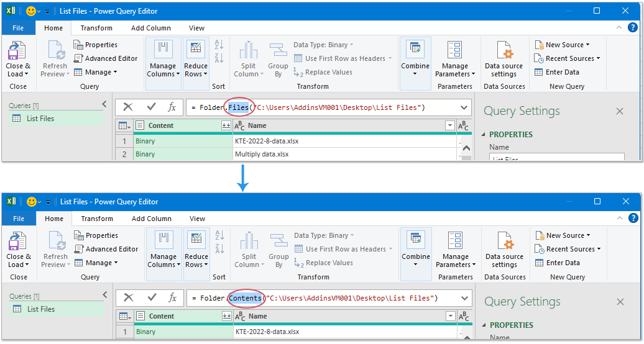Open Data source settings in top window
Viewport: 644px width, 344px height.
coord(504,59)
